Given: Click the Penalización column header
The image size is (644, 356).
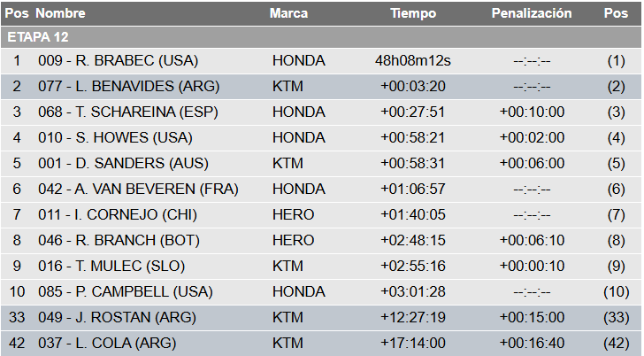Looking at the screenshot, I should [x=532, y=14].
